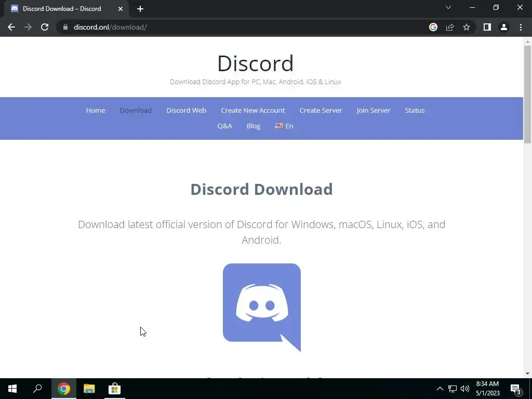Open Chrome three-dot menu
Image resolution: width=532 pixels, height=399 pixels.
coord(521,27)
